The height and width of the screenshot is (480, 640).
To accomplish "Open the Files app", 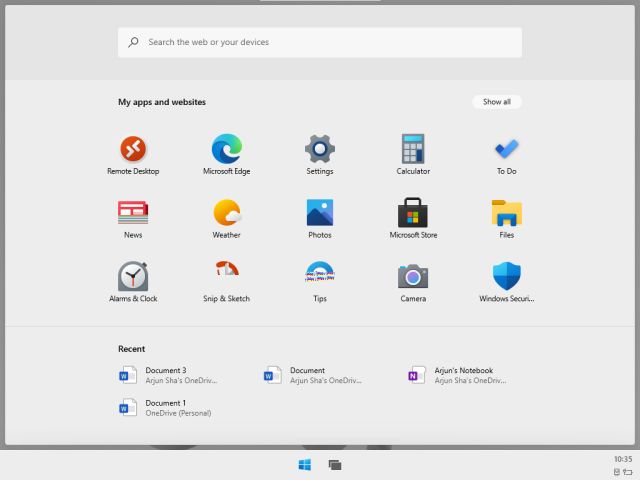I will click(x=507, y=219).
